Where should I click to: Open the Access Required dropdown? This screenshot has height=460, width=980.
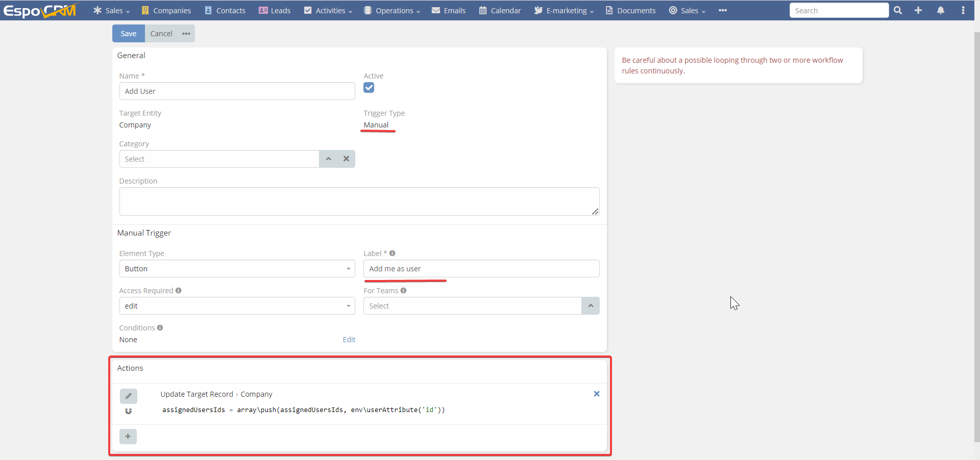pyautogui.click(x=237, y=306)
